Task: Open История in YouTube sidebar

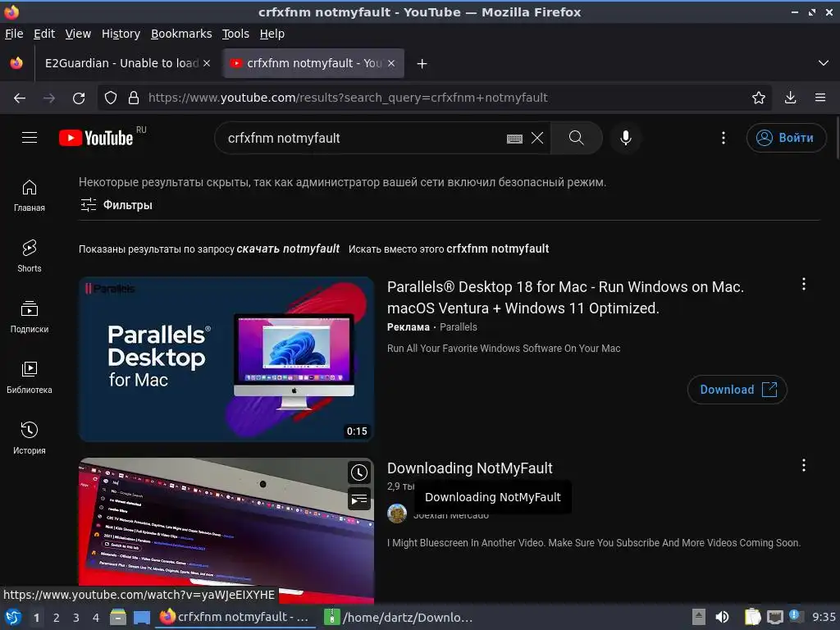Action: point(30,438)
